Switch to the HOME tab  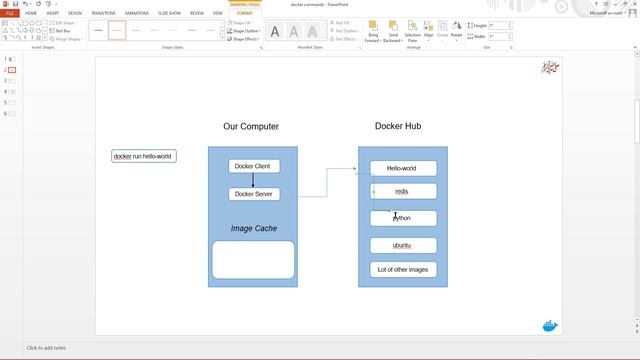[31, 13]
